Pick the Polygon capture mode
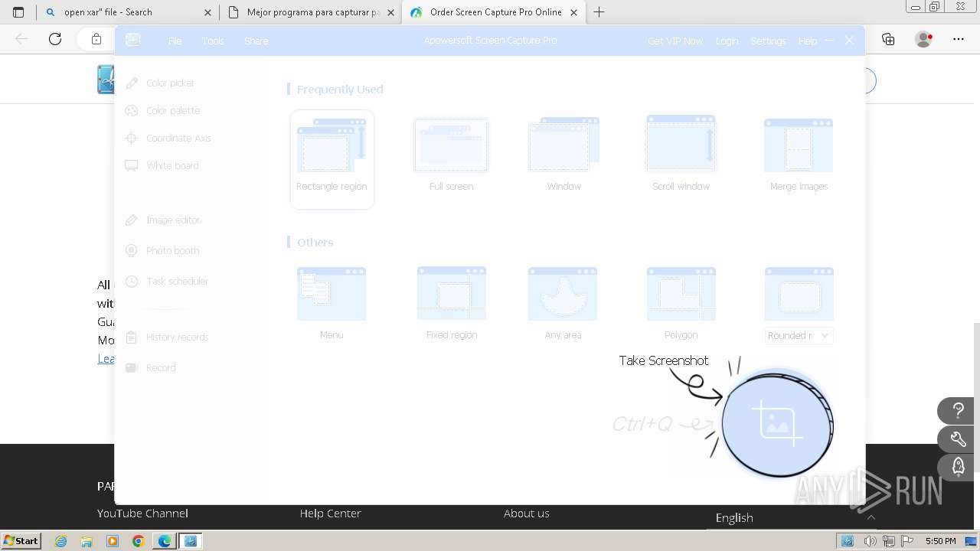980x551 pixels. click(681, 302)
